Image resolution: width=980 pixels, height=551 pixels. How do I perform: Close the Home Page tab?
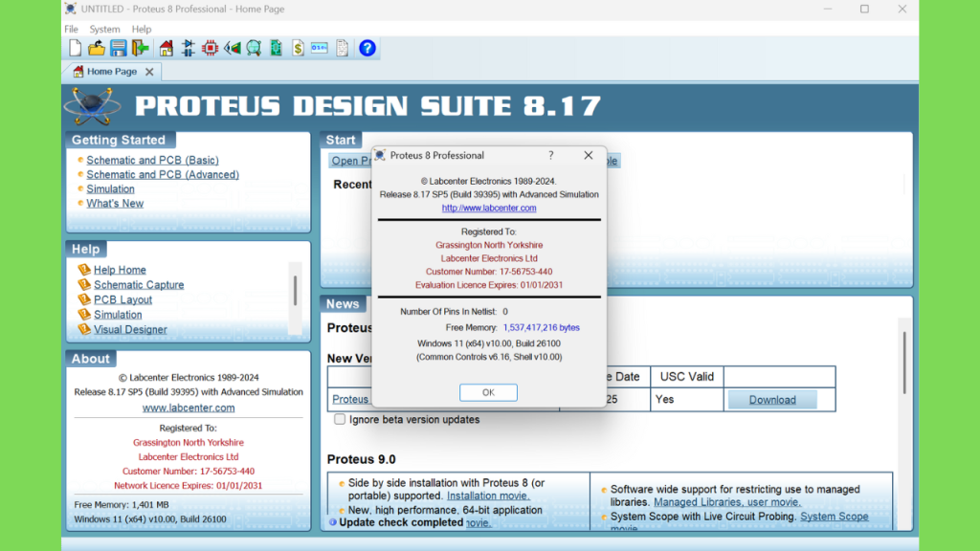click(x=149, y=72)
